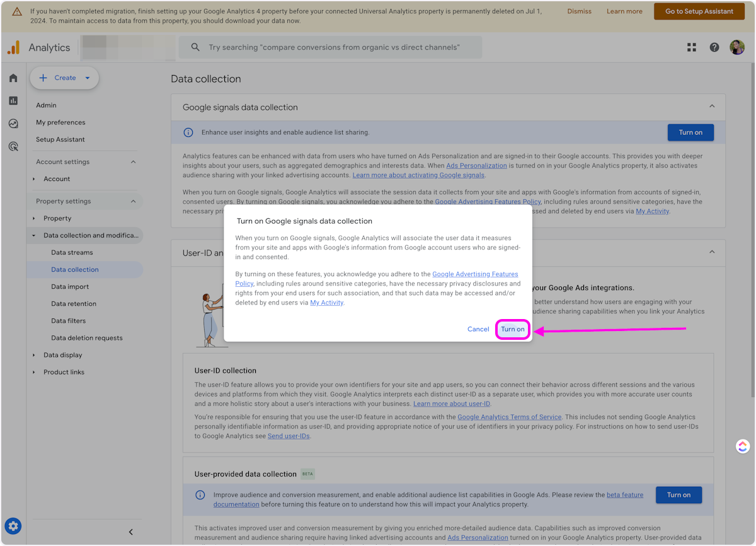Open the Create dropdown button
This screenshot has height=546, width=756.
click(64, 78)
